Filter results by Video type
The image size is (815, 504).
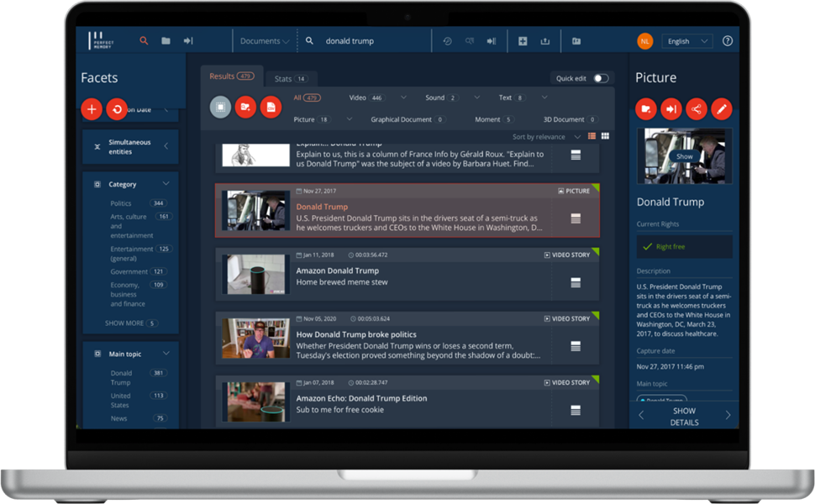[x=358, y=97]
